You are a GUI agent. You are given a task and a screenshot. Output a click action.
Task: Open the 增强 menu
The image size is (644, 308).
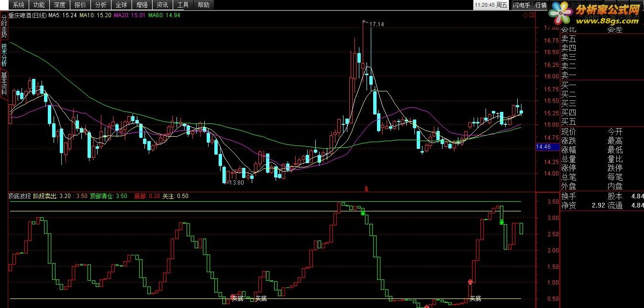[x=142, y=5]
